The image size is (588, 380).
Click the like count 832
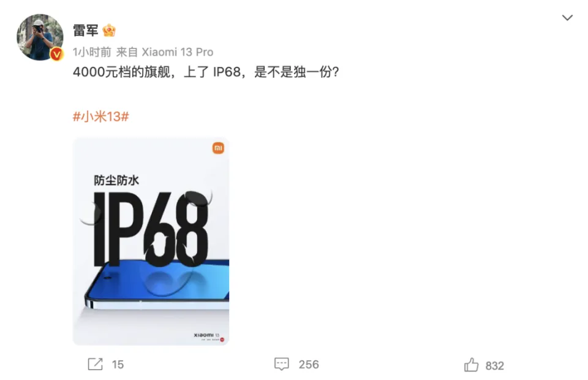495,366
